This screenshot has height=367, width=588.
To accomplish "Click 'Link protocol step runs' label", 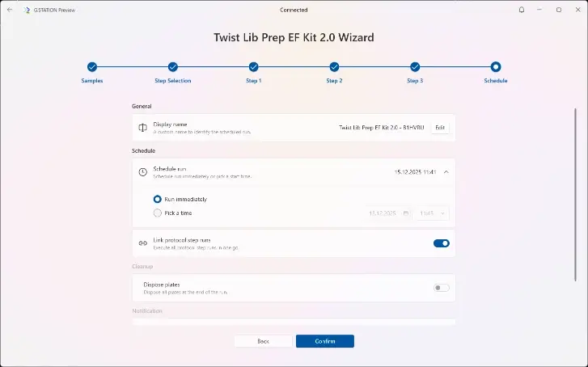I will coord(182,240).
